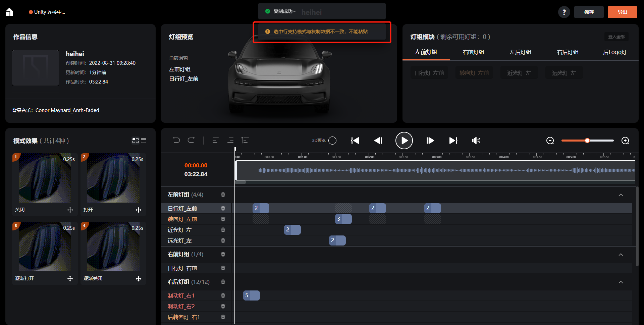Mute the audio volume
The image size is (644, 325).
[x=476, y=141]
